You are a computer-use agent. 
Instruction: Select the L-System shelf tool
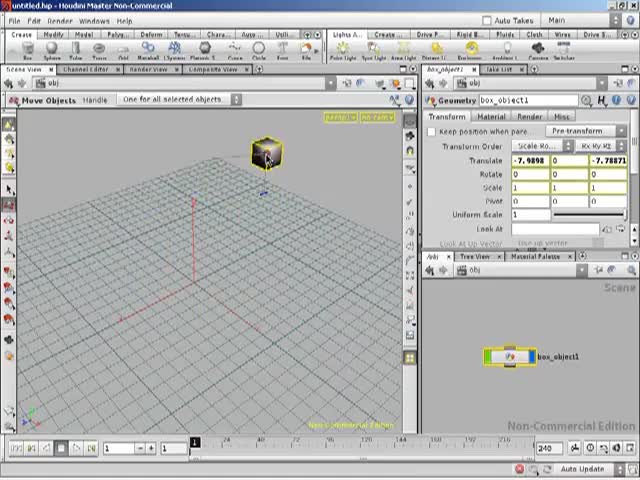175,51
